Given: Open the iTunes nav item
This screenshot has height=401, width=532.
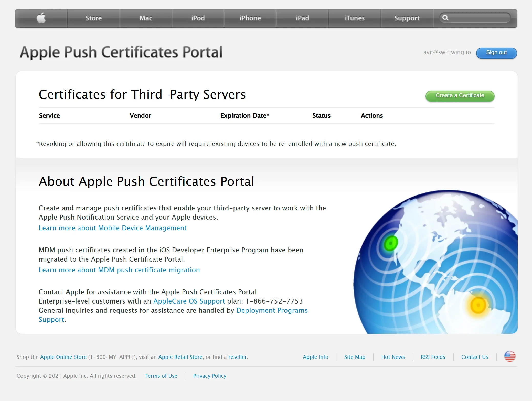Looking at the screenshot, I should coord(355,18).
